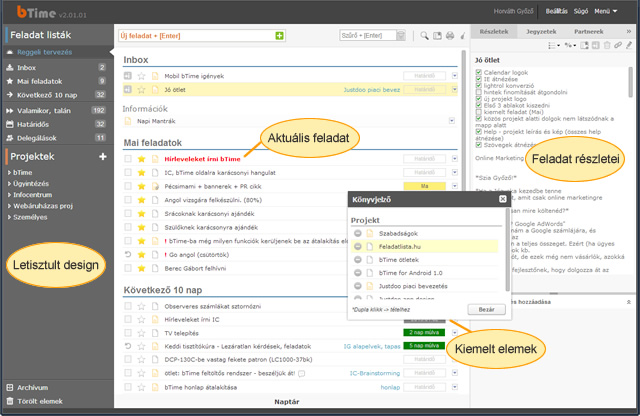The height and width of the screenshot is (416, 640).
Task: Click green 2 nap múlva deadline label
Action: coord(424,333)
